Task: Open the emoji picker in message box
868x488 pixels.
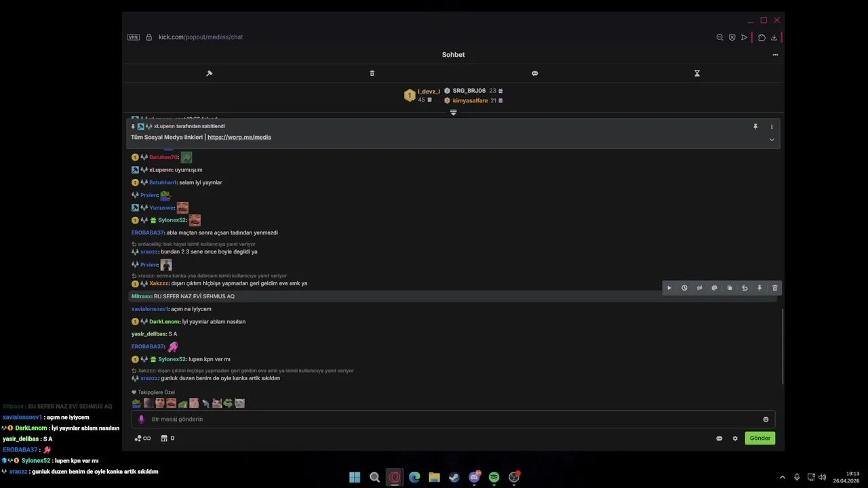Action: 766,420
